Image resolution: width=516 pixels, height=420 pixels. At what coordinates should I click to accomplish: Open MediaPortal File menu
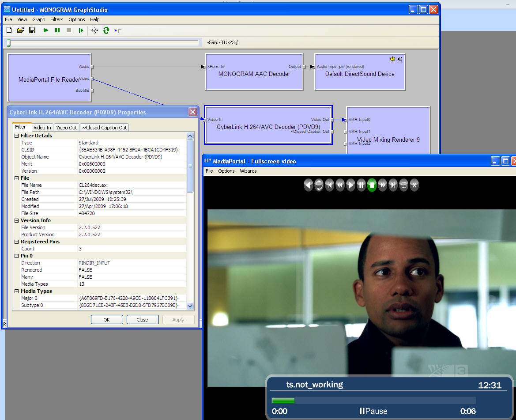pos(209,171)
